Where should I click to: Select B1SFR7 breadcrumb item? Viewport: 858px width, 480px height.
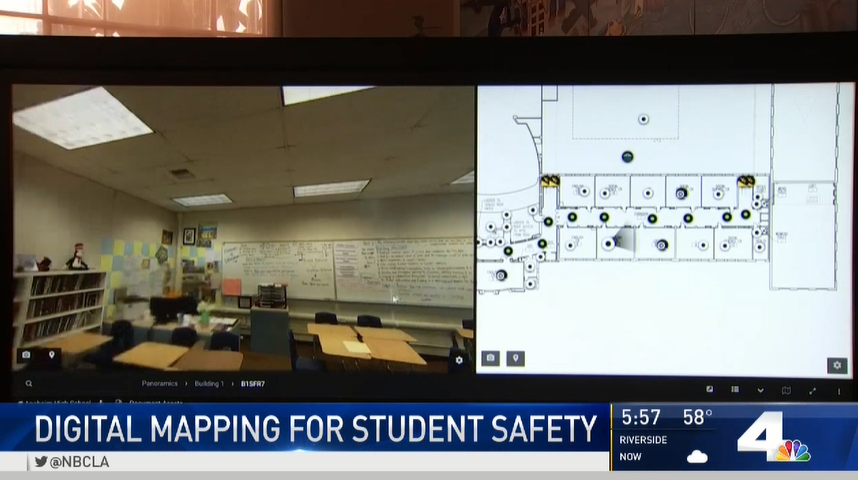point(250,383)
